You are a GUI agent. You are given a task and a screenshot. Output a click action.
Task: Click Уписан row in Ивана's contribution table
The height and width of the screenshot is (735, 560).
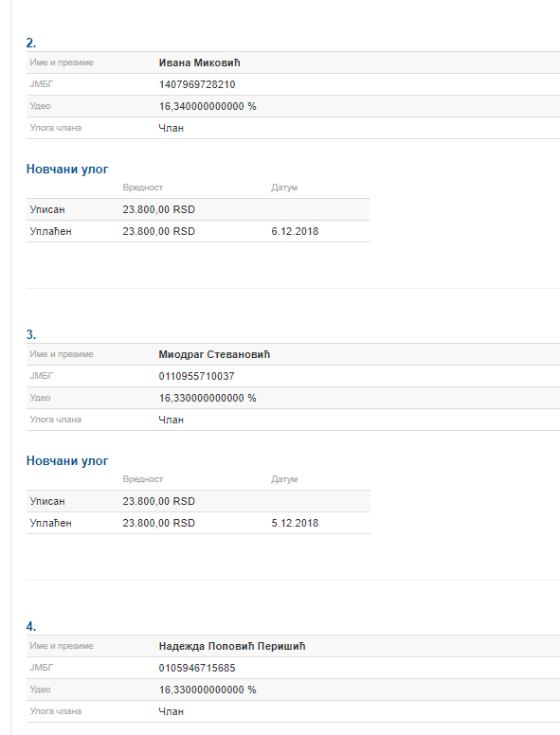(198, 209)
